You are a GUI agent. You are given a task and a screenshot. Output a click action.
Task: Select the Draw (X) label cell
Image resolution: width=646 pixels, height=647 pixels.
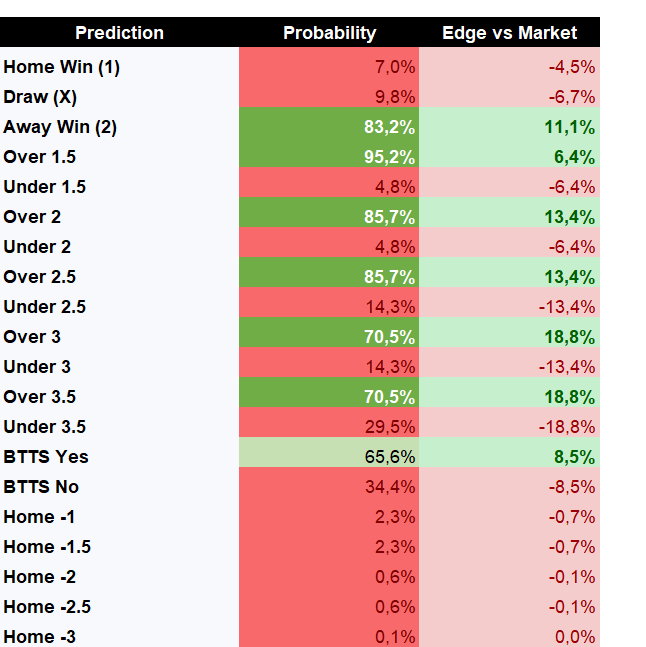click(119, 97)
